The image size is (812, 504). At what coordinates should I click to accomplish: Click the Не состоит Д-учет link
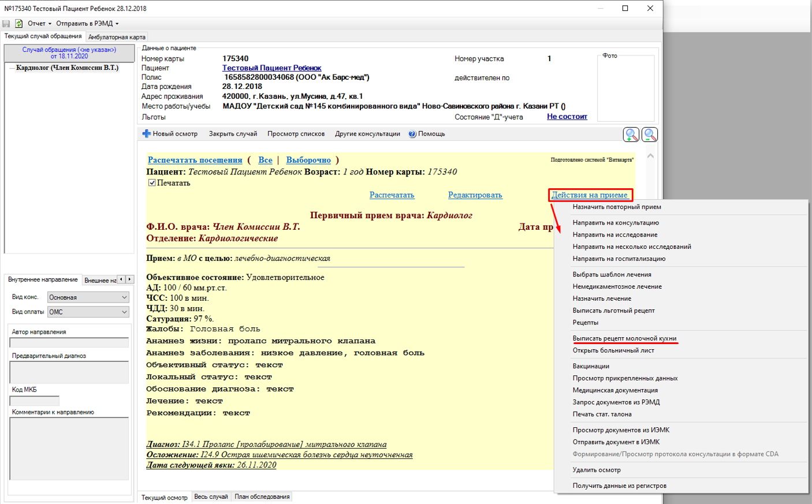567,117
